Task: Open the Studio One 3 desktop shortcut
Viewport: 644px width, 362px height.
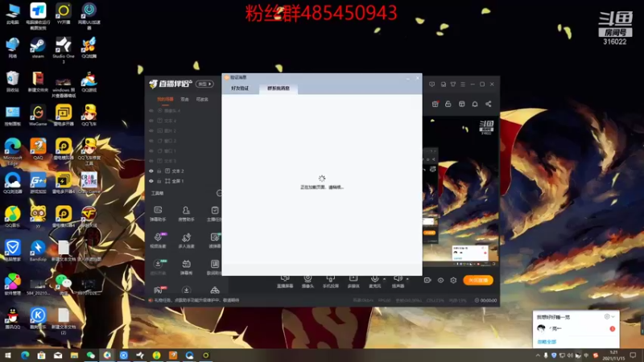Action: [x=64, y=50]
